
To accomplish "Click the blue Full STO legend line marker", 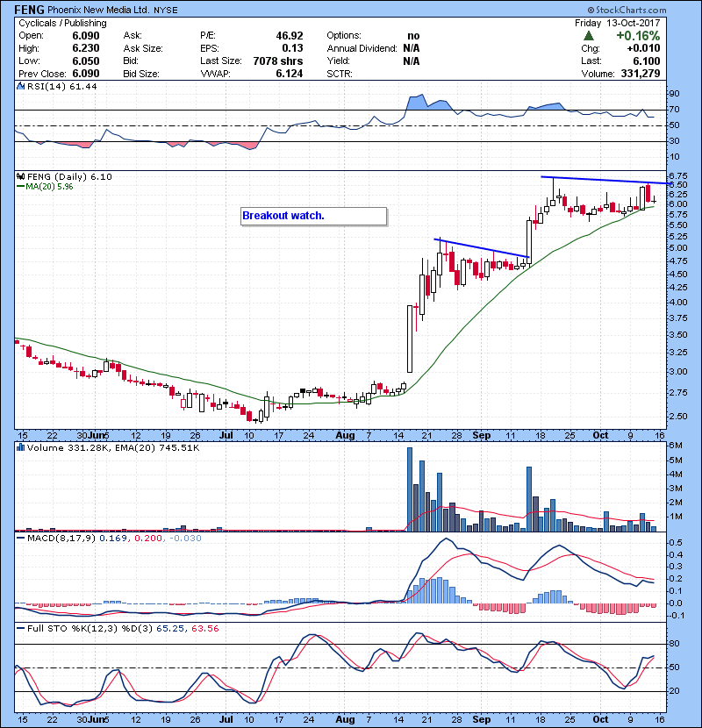I will (x=20, y=628).
